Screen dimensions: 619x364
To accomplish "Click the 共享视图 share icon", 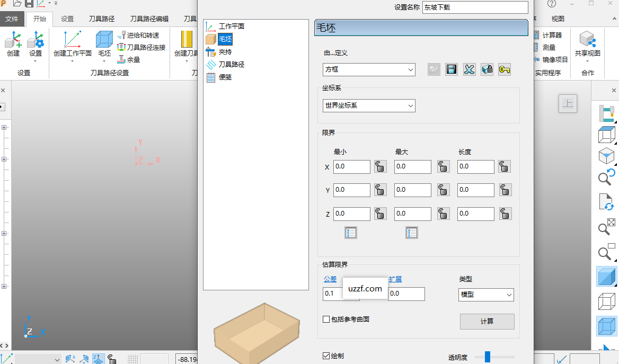I will pyautogui.click(x=587, y=40).
